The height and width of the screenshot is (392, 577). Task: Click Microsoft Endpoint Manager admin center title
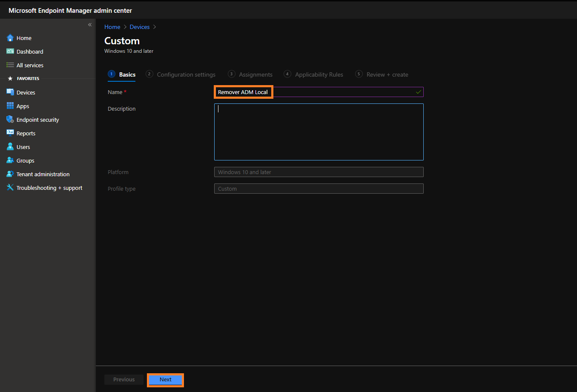[70, 10]
